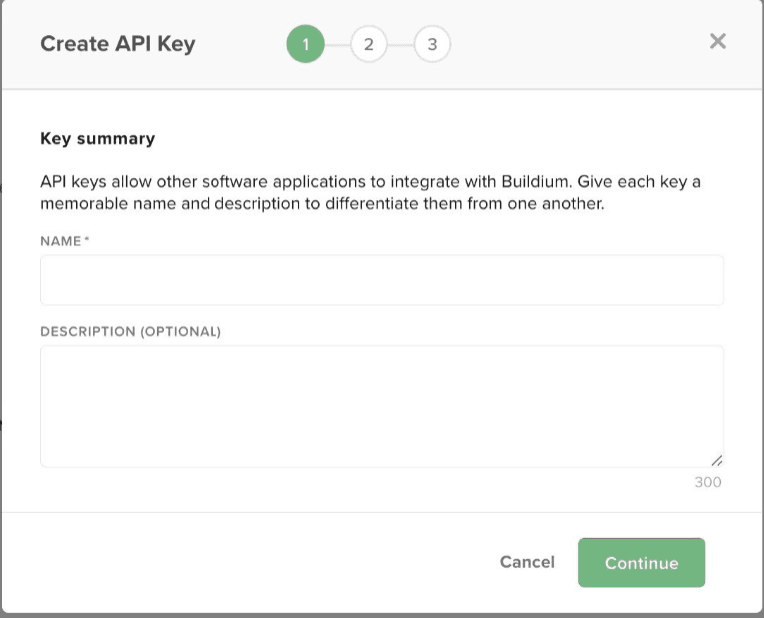Click the 300 character counter
This screenshot has width=764, height=618.
click(x=707, y=482)
